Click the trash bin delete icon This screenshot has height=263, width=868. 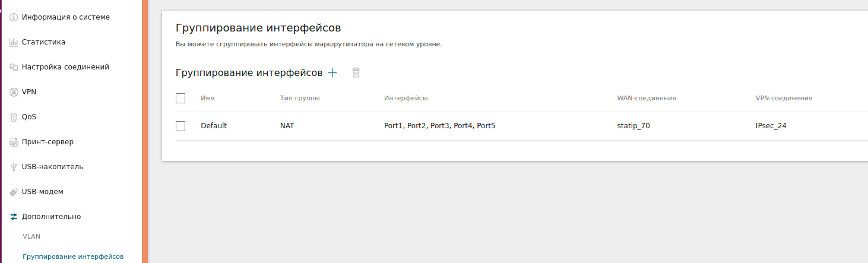point(356,72)
